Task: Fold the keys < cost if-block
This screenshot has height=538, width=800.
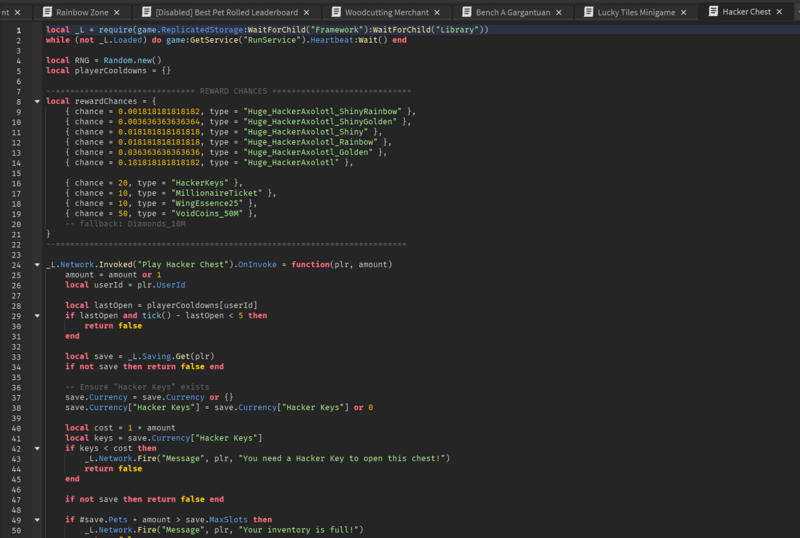Action: point(37,448)
